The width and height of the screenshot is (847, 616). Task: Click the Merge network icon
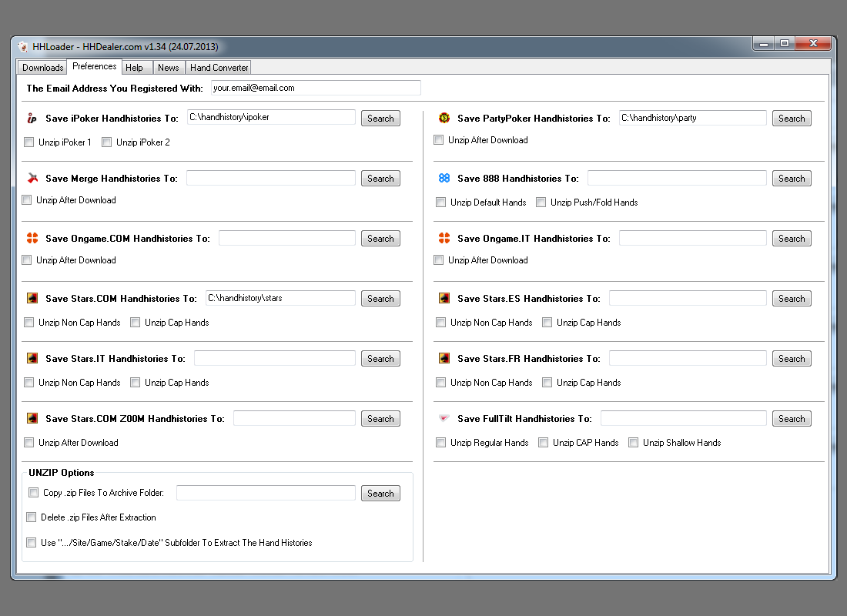[32, 179]
